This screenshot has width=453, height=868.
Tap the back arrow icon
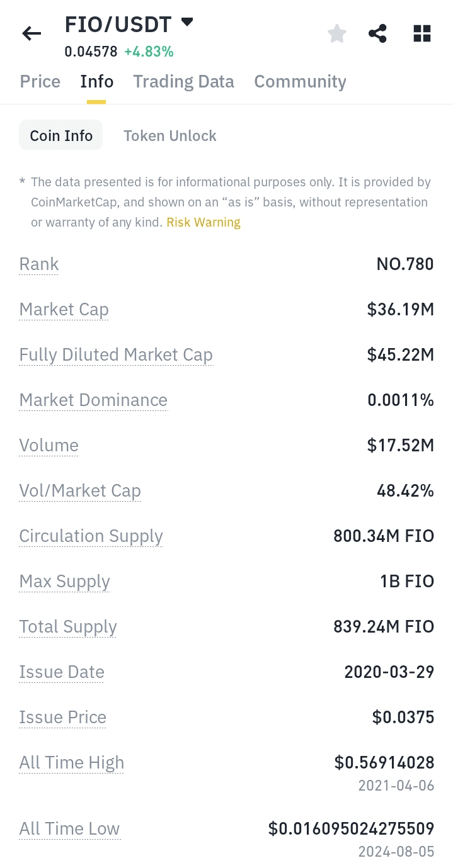[32, 34]
